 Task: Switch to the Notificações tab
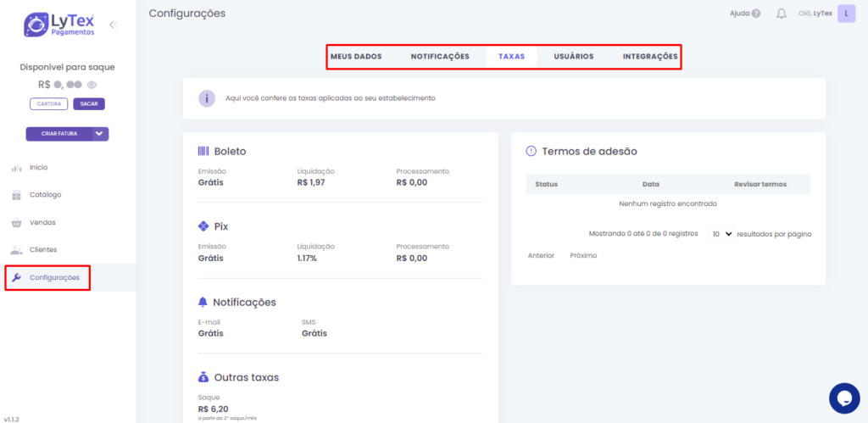pos(440,57)
